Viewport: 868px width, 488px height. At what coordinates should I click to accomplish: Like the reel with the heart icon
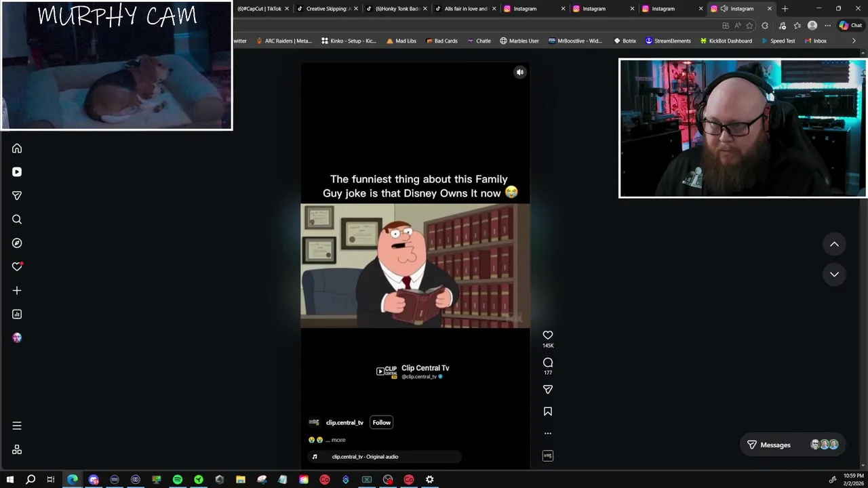coord(548,335)
